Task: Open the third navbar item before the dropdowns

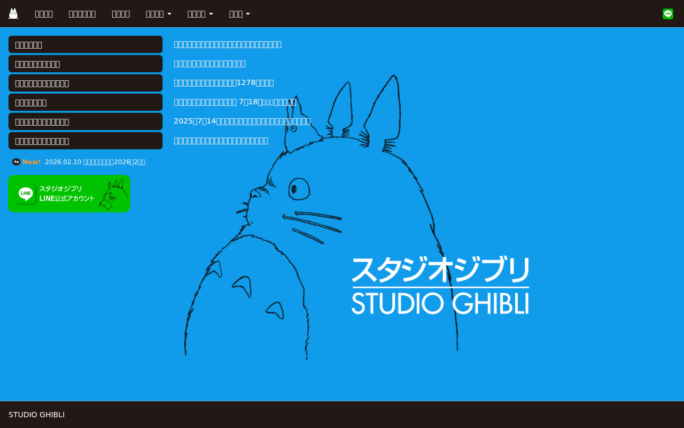Action: tap(120, 14)
